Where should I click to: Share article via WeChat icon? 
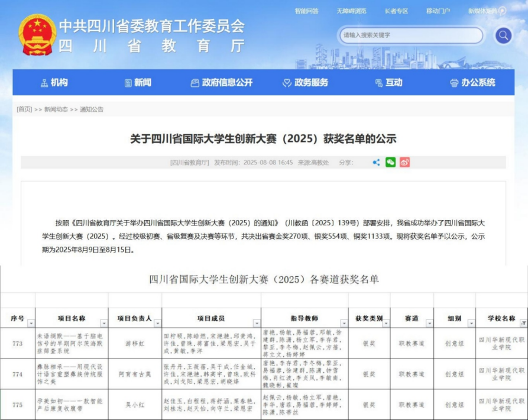tap(390, 162)
